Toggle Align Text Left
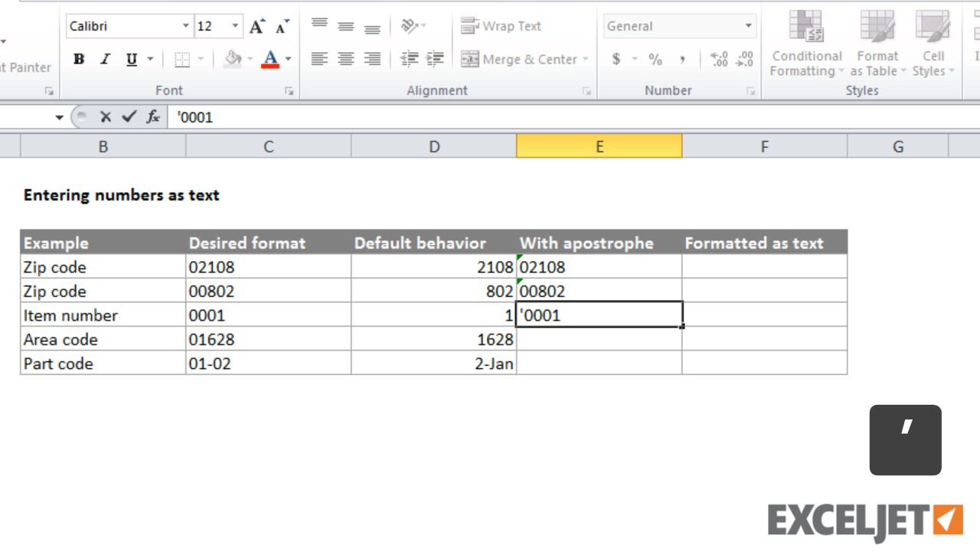This screenshot has width=980, height=551. click(319, 59)
